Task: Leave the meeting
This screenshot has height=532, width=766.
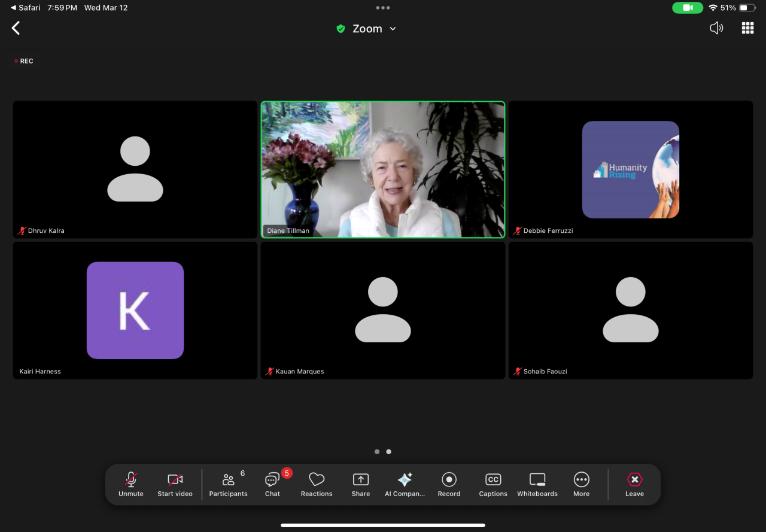Action: 634,484
